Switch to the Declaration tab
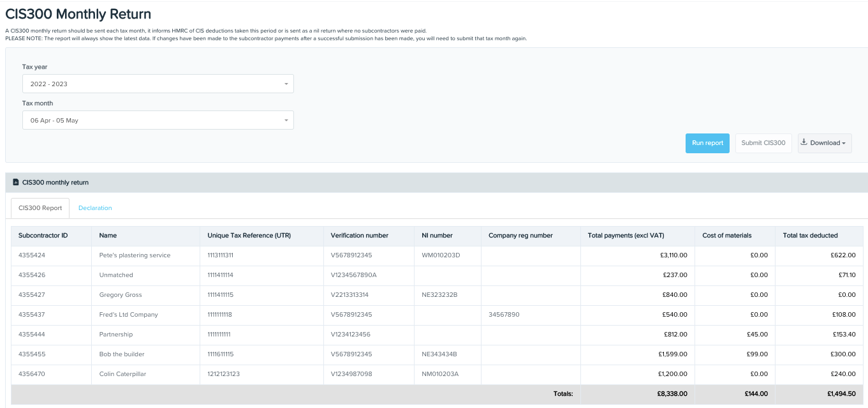This screenshot has height=408, width=868. pyautogui.click(x=95, y=208)
